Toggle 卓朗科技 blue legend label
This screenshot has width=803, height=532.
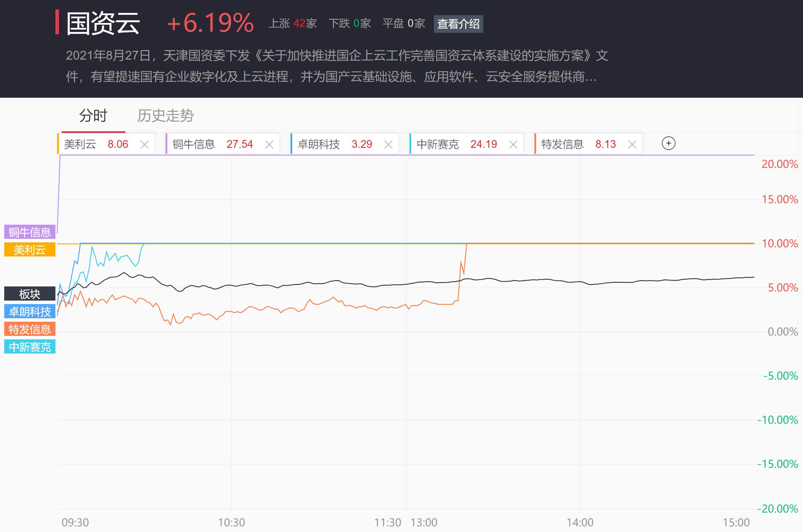click(x=30, y=312)
